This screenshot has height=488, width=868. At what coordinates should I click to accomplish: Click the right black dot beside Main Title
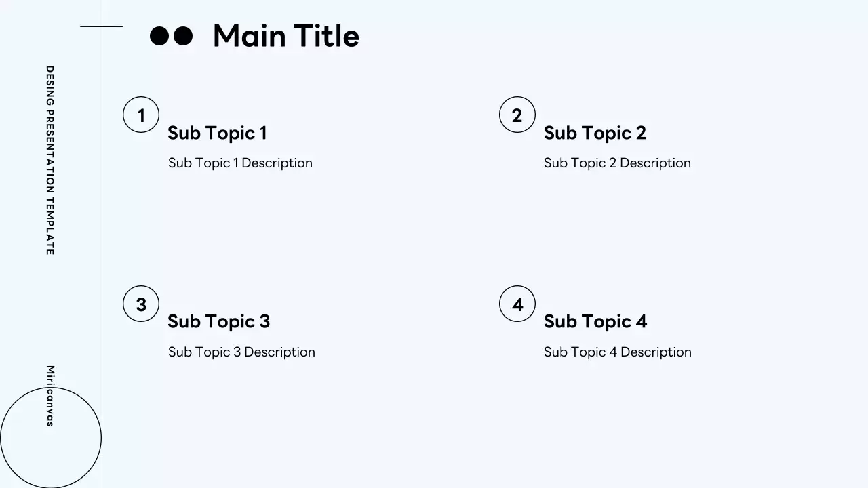pos(184,36)
